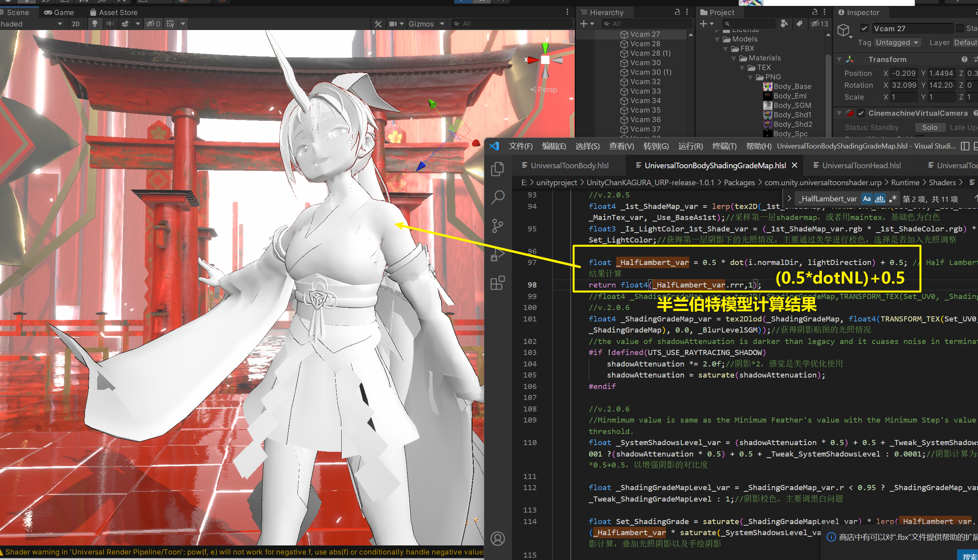Screen dimensions: 978x560
Task: Switch to the Asset Store tab
Action: point(114,12)
